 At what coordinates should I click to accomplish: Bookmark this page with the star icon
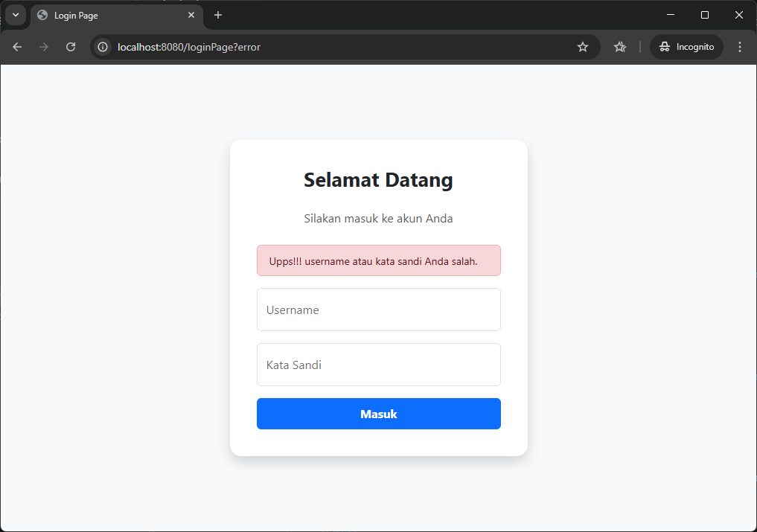coord(583,47)
